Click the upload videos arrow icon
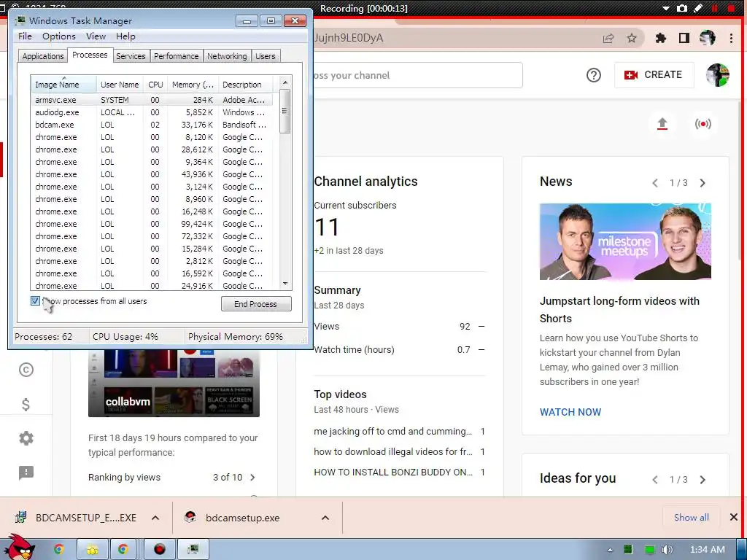This screenshot has width=747, height=560. point(662,124)
